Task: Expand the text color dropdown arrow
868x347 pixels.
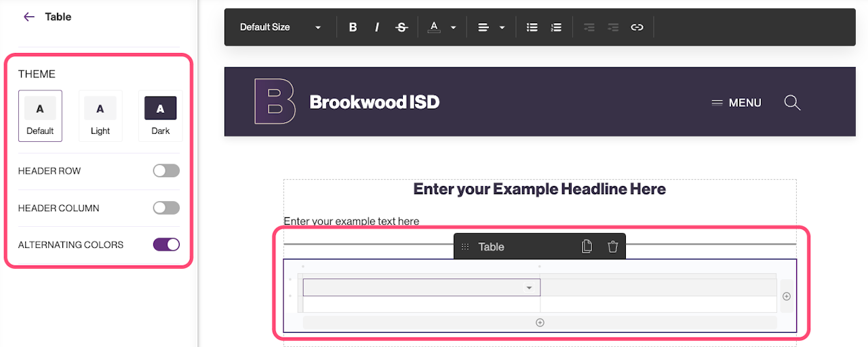Action: pos(454,28)
